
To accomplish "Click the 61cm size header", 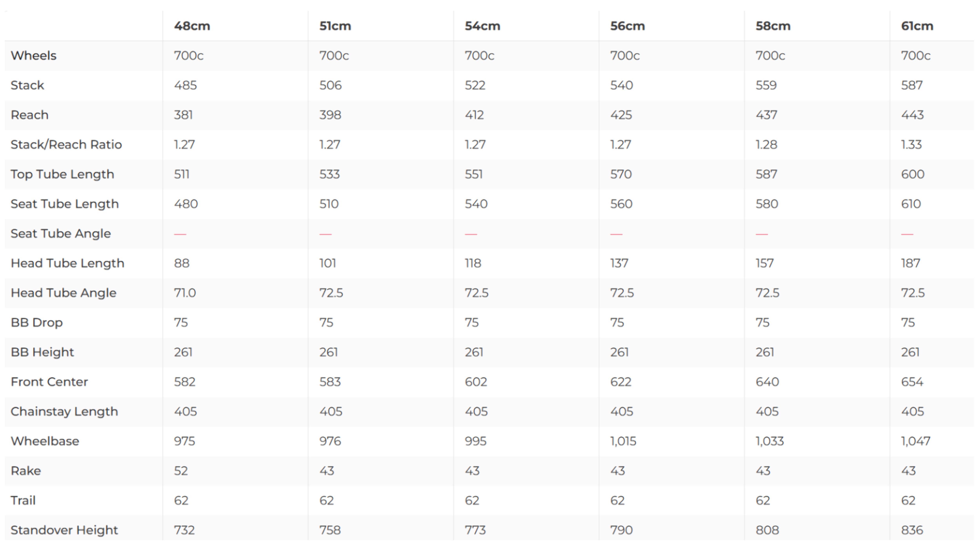I will [917, 26].
